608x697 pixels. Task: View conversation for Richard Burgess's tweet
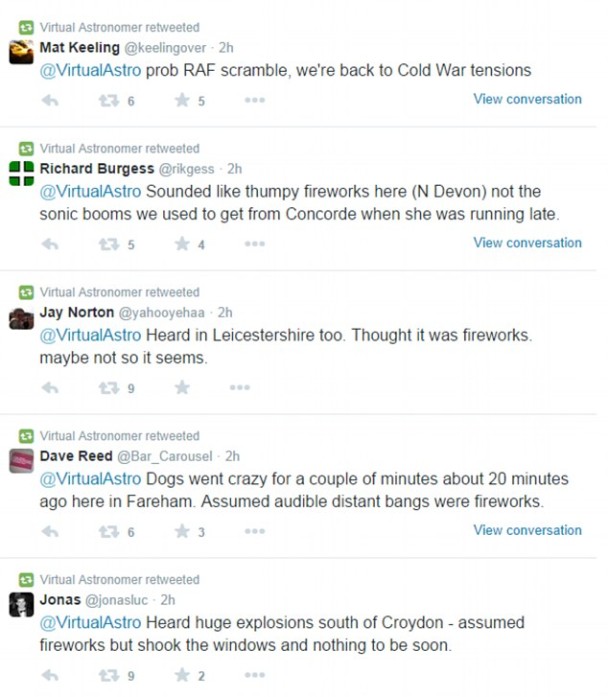pyautogui.click(x=527, y=243)
